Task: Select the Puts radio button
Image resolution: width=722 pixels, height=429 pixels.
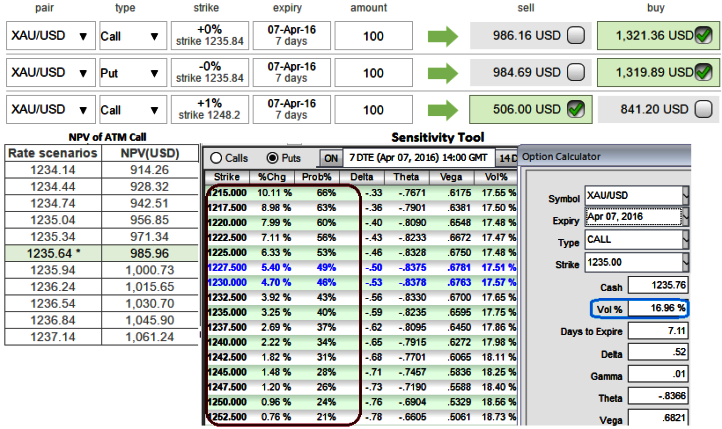Action: tap(271, 158)
